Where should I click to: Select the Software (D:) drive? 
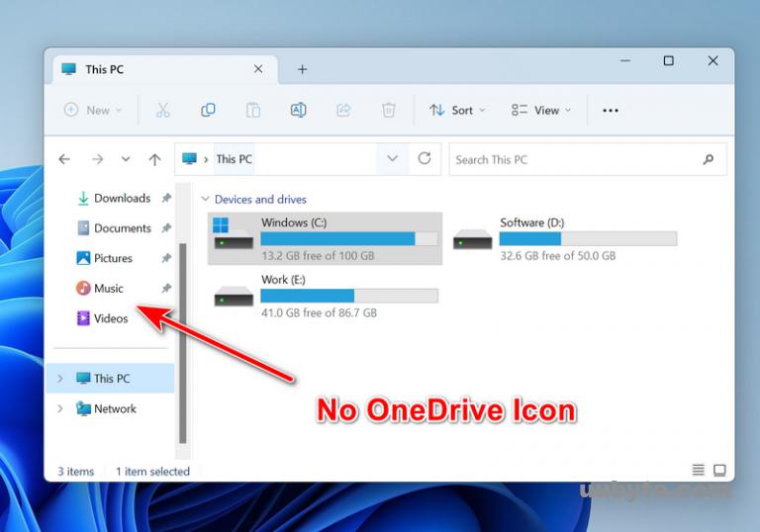point(564,238)
